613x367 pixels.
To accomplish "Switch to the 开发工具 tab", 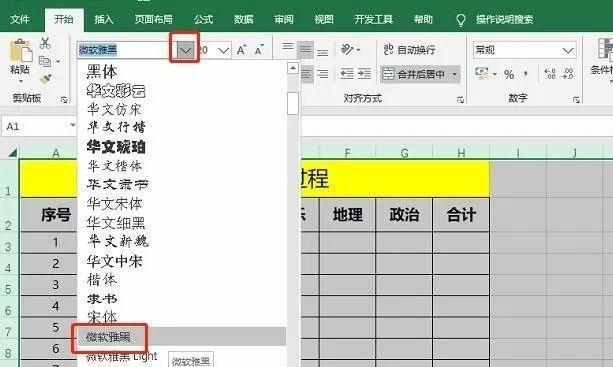I will pos(373,19).
